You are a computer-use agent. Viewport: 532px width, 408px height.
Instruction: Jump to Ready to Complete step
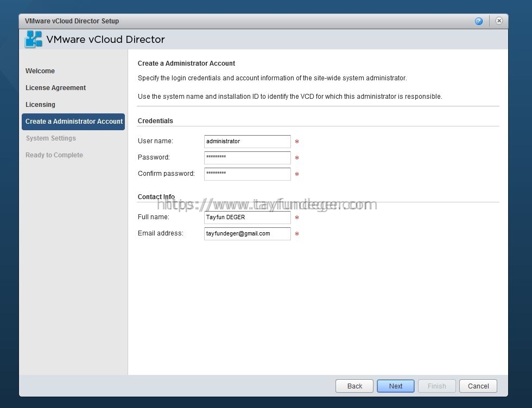54,155
